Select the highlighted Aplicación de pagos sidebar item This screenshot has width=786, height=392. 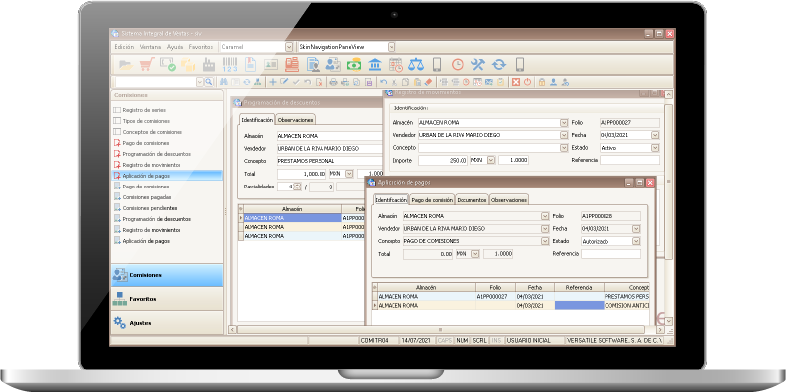point(167,176)
